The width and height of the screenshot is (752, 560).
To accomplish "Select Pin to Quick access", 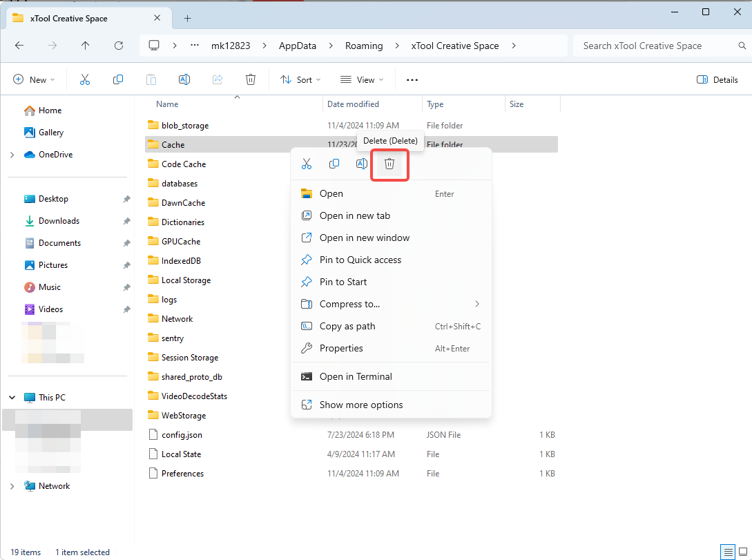I will tap(392, 260).
